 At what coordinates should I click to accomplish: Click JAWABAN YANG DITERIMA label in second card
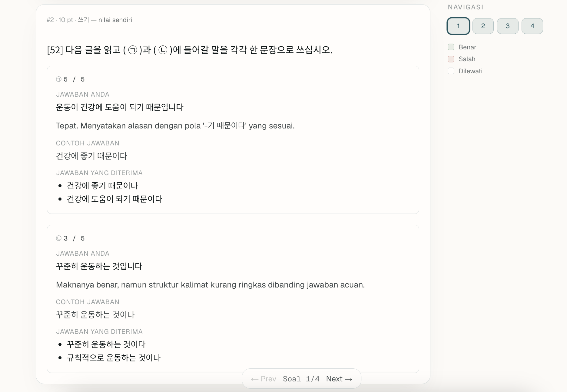99,332
